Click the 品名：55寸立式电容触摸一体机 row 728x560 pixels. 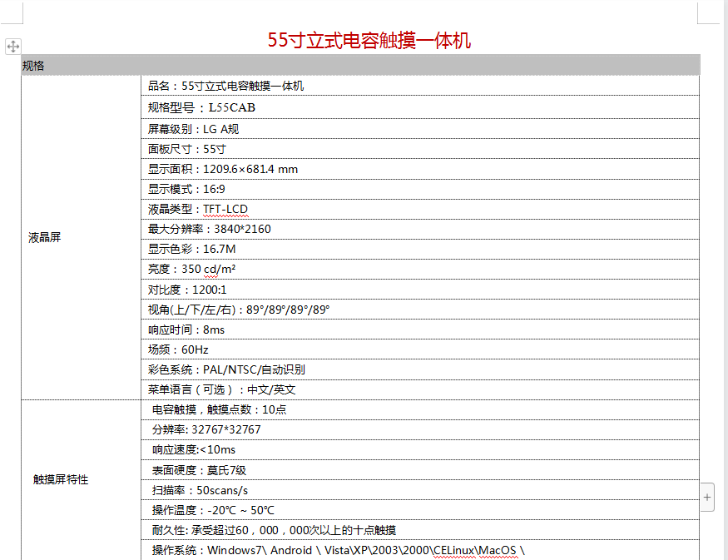coord(420,86)
